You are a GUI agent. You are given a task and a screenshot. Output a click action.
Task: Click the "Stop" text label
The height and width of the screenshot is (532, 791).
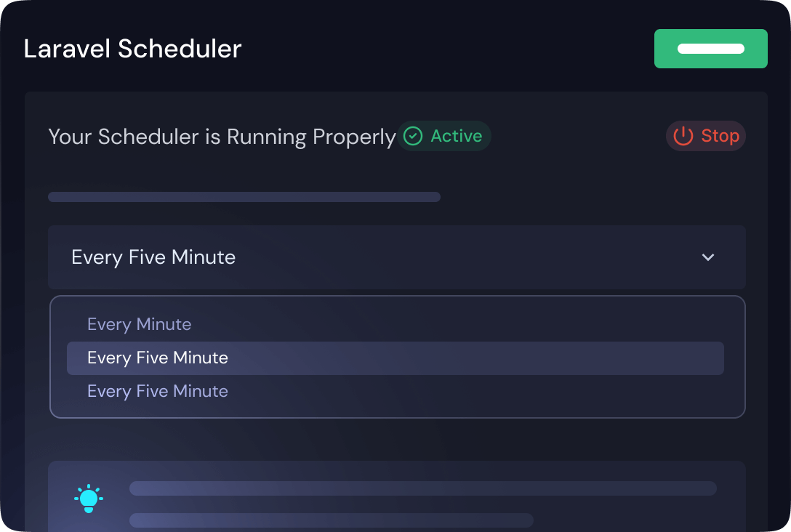(720, 136)
